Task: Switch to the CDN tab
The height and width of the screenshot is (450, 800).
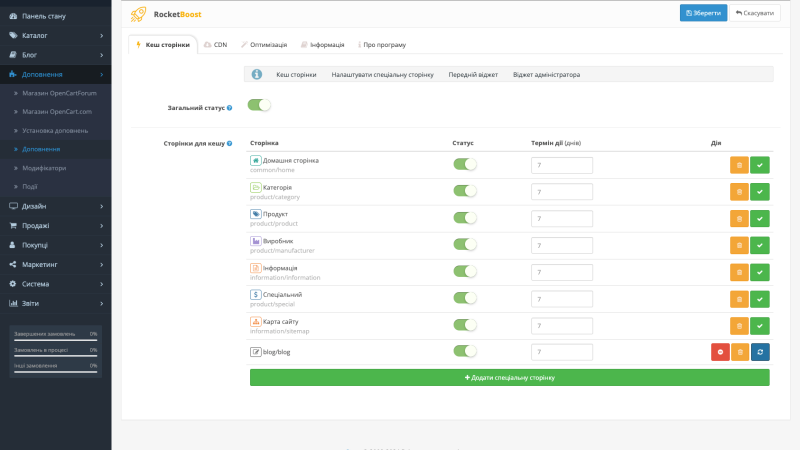Action: click(x=215, y=45)
